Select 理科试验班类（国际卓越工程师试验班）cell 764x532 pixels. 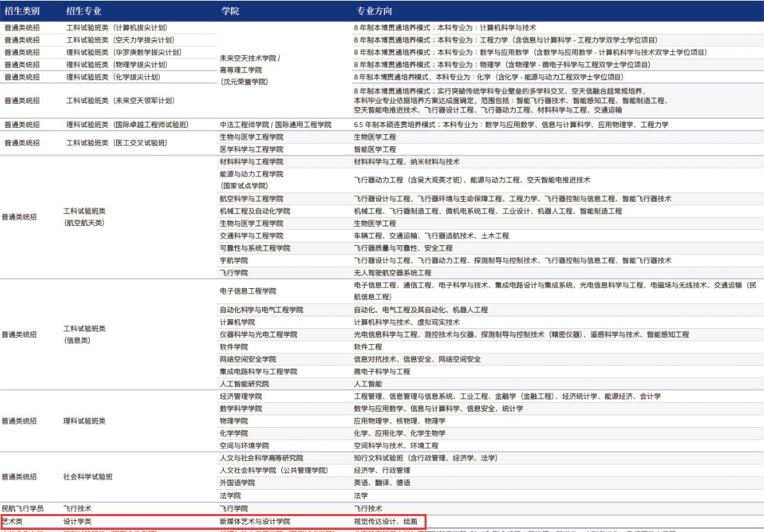(x=127, y=124)
